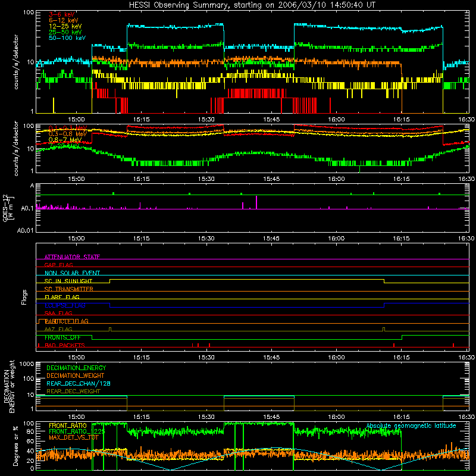The width and height of the screenshot is (476, 476).
Task: Select the green FRONTS_OFF label
Action: tap(62, 337)
